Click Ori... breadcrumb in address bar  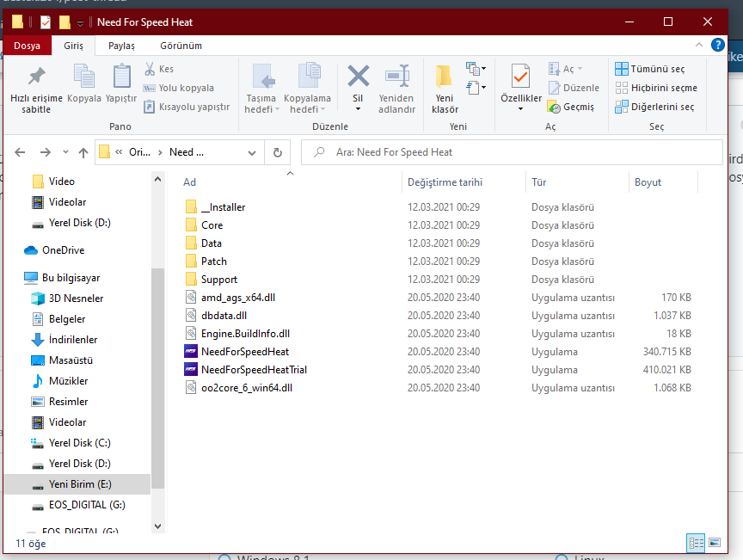pyautogui.click(x=139, y=152)
